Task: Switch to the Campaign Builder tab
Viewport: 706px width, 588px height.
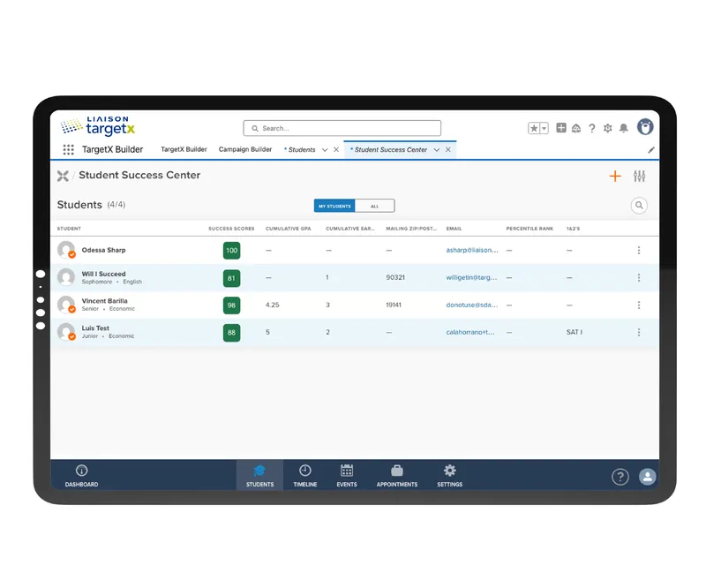Action: click(245, 149)
